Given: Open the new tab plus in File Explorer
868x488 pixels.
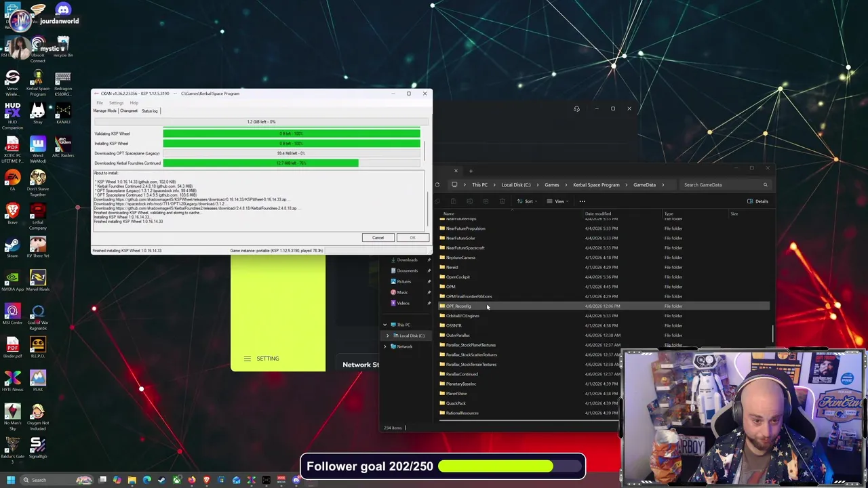Looking at the screenshot, I should [471, 170].
